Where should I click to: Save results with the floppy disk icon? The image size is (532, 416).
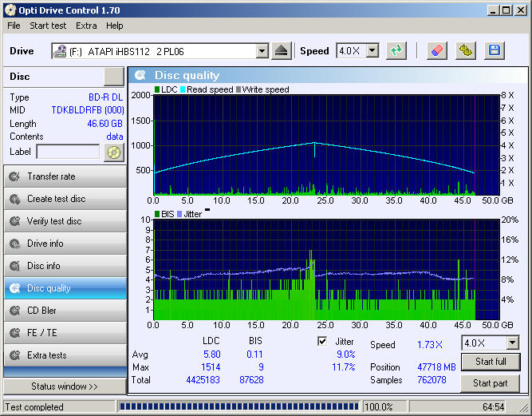click(495, 51)
